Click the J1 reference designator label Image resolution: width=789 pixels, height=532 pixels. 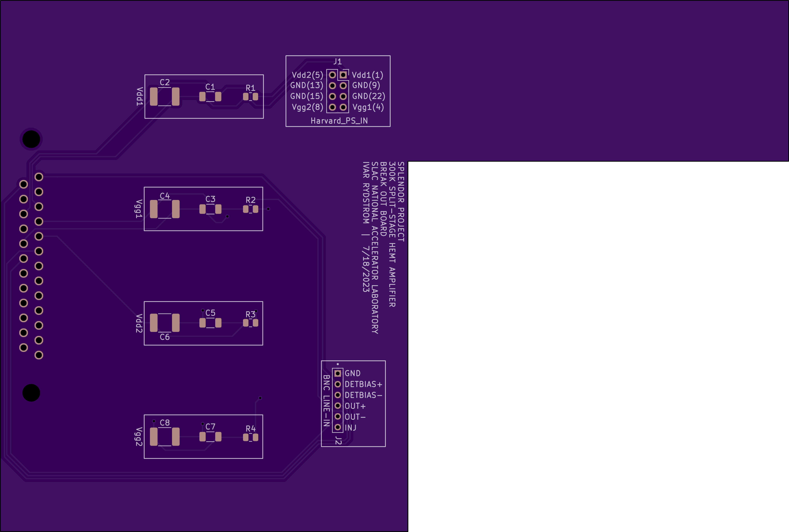click(x=337, y=62)
